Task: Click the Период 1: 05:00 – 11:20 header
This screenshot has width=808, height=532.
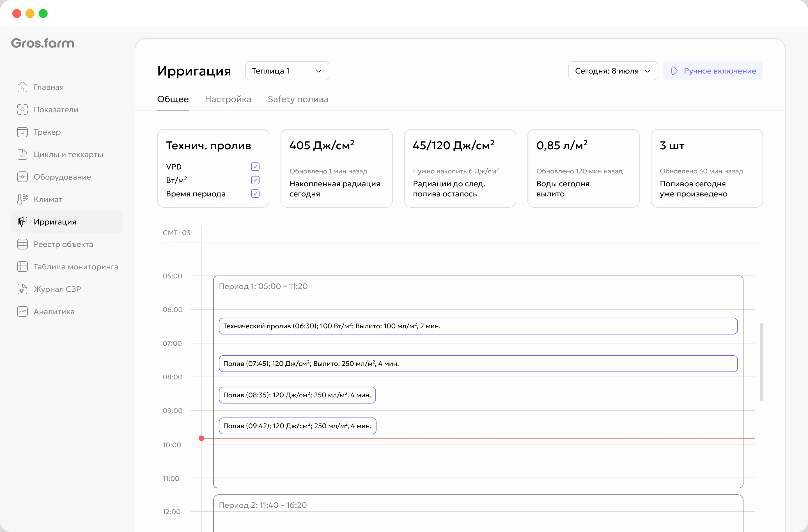Action: (263, 286)
